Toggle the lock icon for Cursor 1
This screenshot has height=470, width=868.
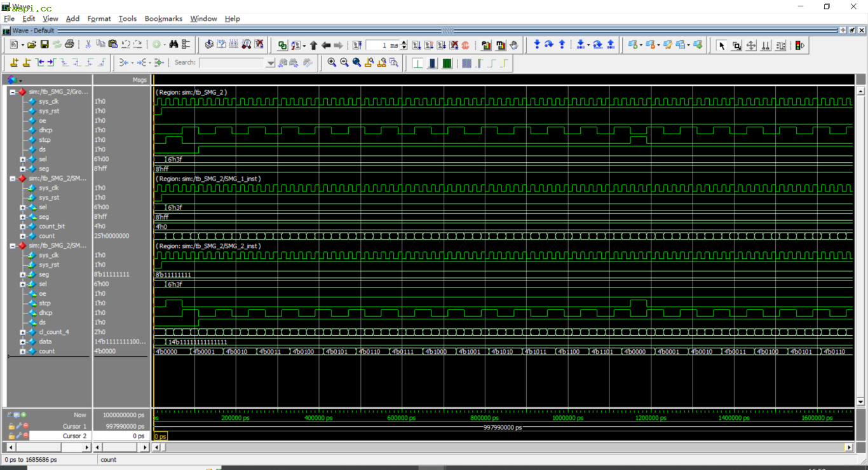tap(11, 426)
